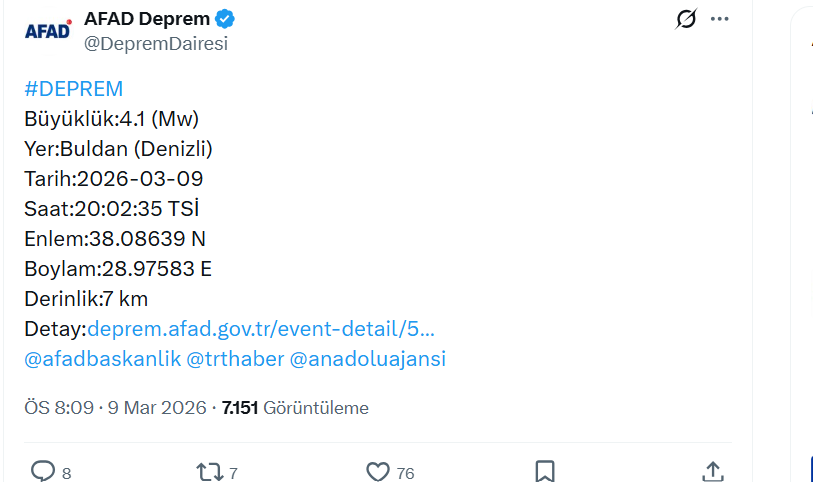Click the Büyüklük:4.1 (Mw) text line

pyautogui.click(x=111, y=119)
